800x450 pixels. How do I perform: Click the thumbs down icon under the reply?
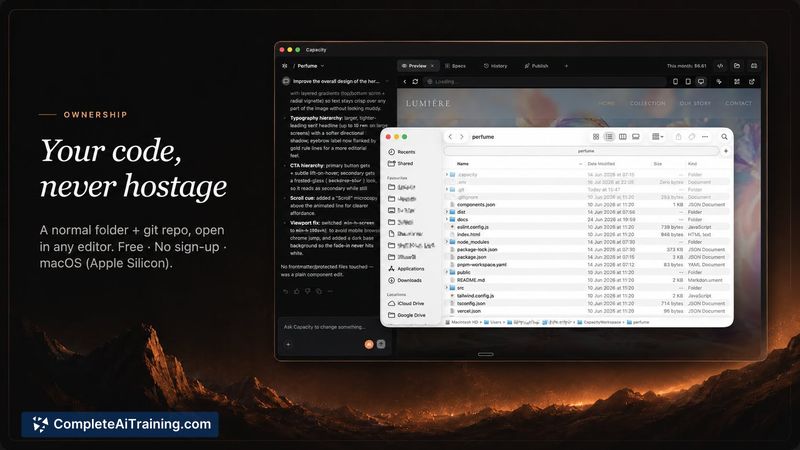[x=308, y=291]
